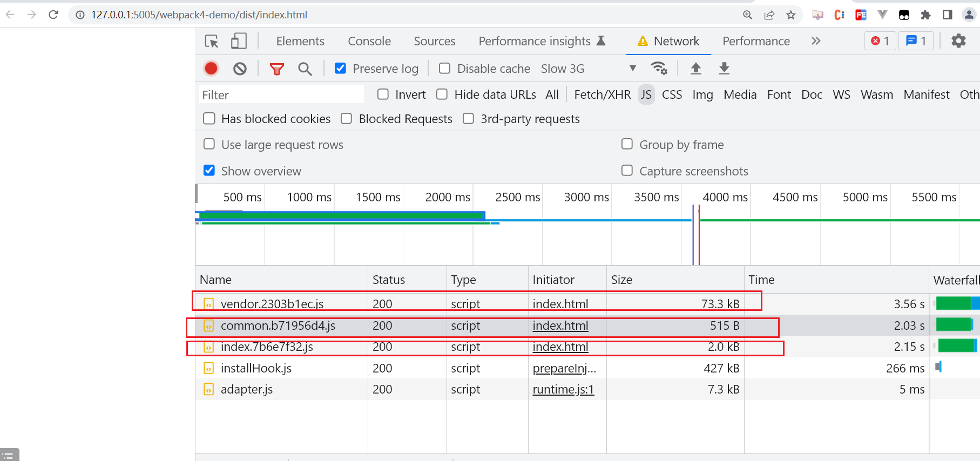Screen dimensions: 980x461
Task: Select installHook.js request row
Action: click(562, 368)
